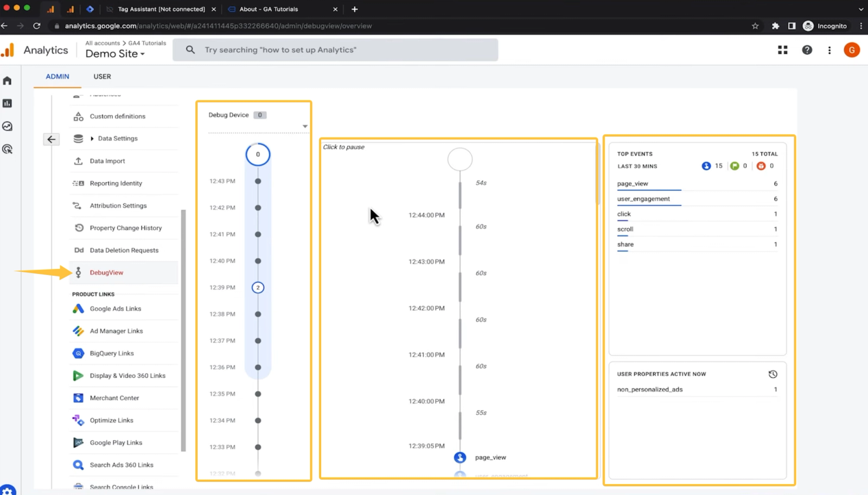Switch to the USER tab
This screenshot has height=495, width=868.
102,76
